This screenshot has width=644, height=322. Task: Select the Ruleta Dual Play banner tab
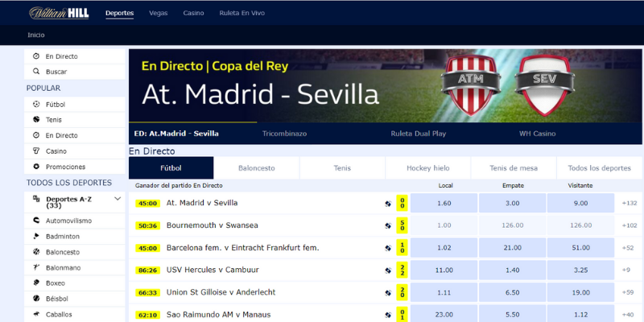418,134
